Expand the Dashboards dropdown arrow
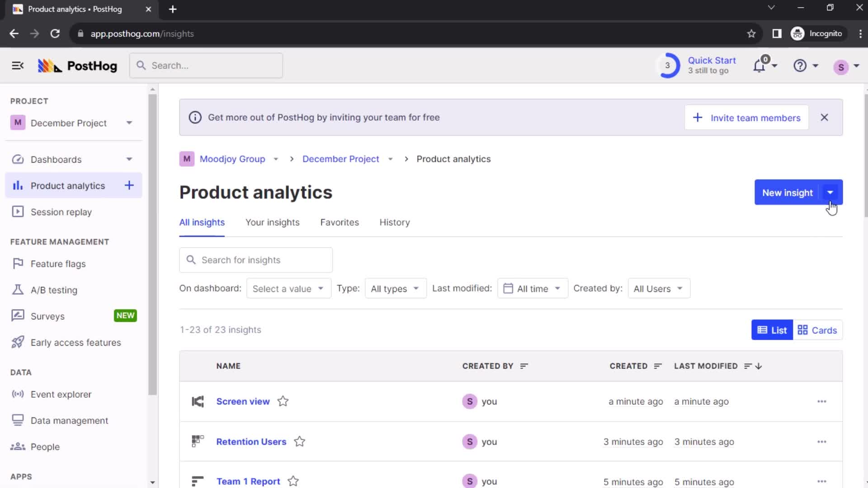This screenshot has height=488, width=868. [x=129, y=159]
